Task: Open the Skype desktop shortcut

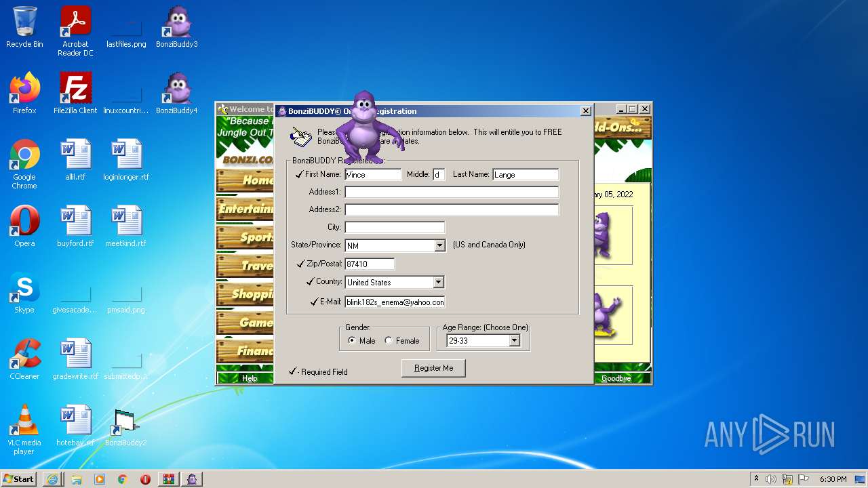Action: pos(24,293)
